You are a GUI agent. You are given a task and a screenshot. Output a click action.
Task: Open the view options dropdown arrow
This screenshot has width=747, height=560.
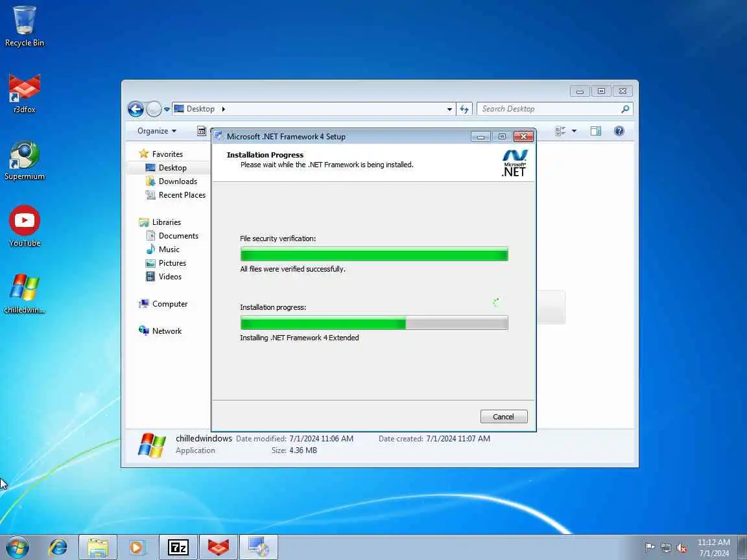click(574, 131)
